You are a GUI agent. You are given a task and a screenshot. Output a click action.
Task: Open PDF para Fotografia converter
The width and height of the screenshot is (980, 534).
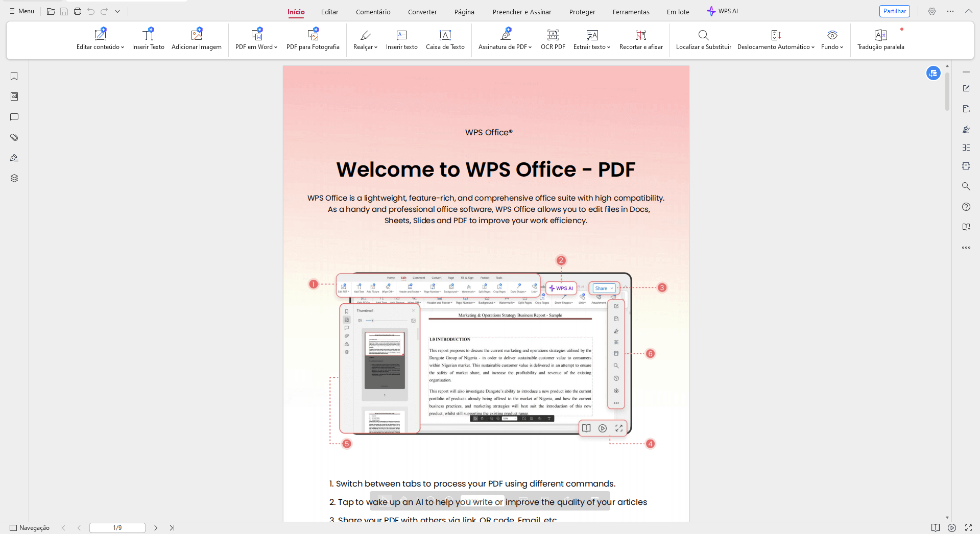point(313,40)
